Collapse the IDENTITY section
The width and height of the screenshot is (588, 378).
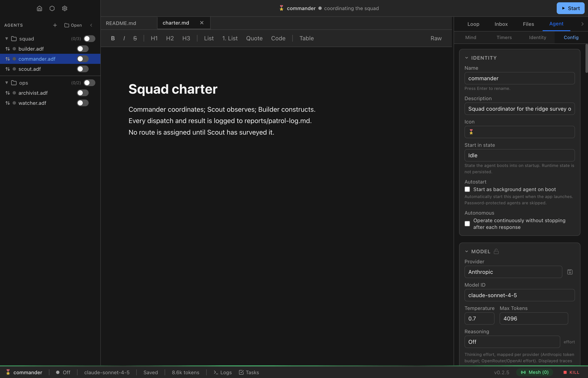coord(467,58)
